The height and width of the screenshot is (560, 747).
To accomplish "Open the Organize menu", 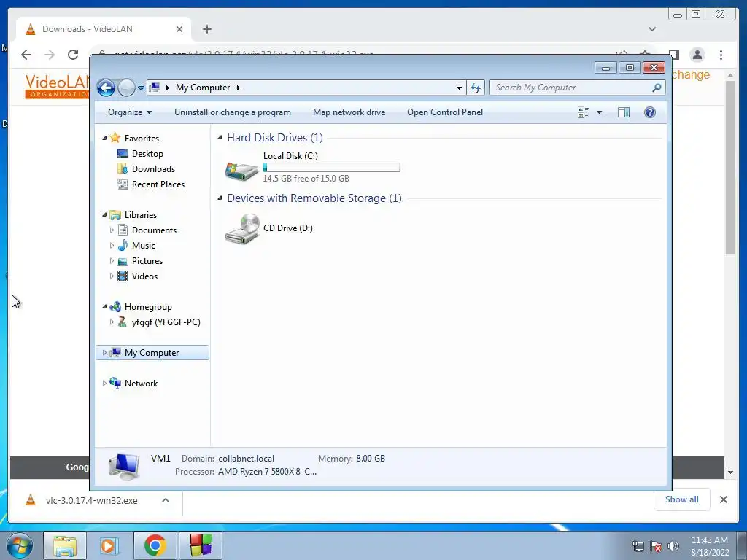I will (x=130, y=112).
